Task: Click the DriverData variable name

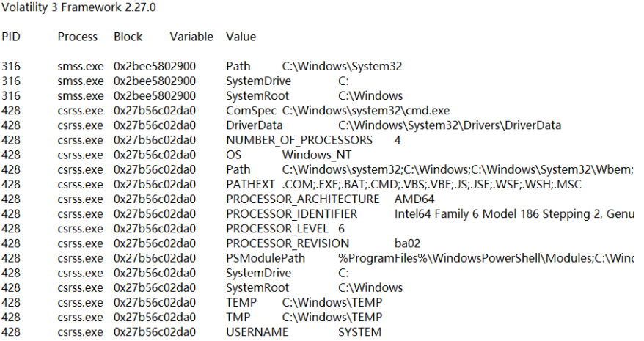Action: (255, 125)
